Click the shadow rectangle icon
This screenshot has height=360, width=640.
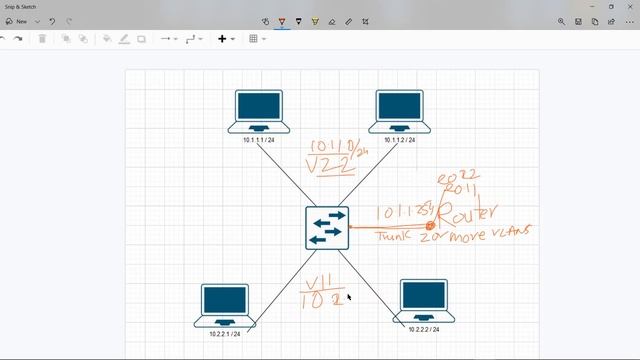(x=141, y=39)
